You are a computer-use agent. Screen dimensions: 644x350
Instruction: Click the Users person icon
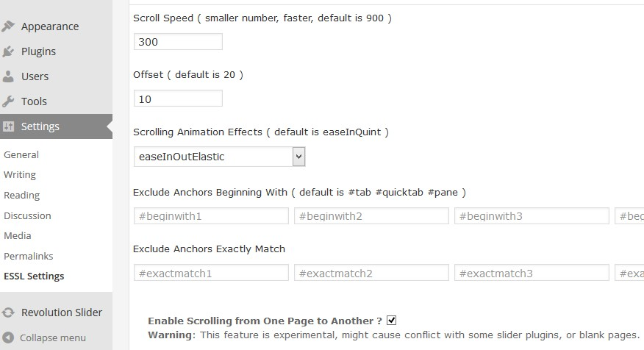(x=9, y=76)
